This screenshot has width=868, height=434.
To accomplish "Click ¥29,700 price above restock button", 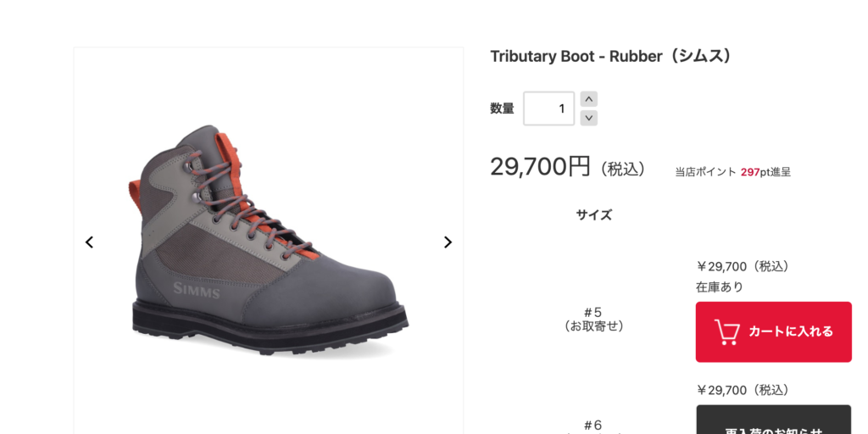I will (x=743, y=390).
